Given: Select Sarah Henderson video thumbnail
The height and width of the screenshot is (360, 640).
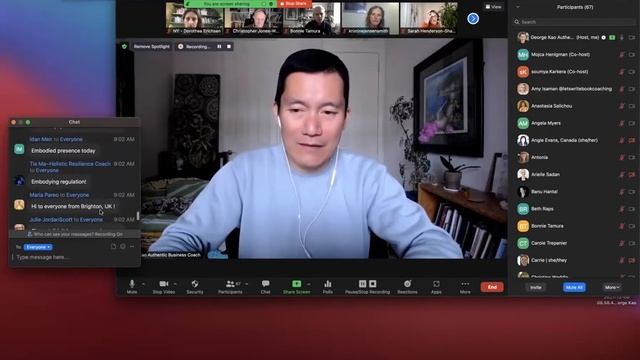Looking at the screenshot, I should click(x=429, y=18).
